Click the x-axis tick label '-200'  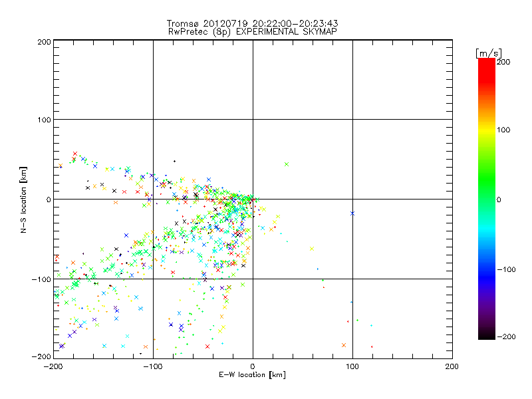pyautogui.click(x=53, y=366)
